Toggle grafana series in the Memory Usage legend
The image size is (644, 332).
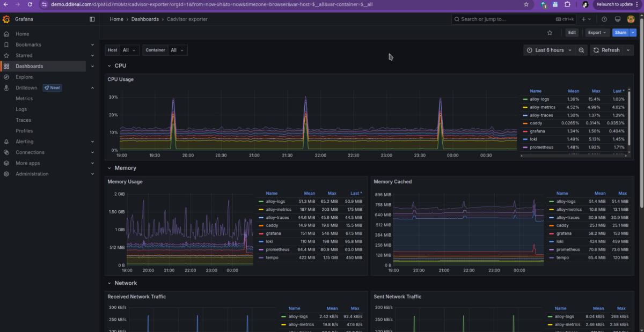[273, 233]
